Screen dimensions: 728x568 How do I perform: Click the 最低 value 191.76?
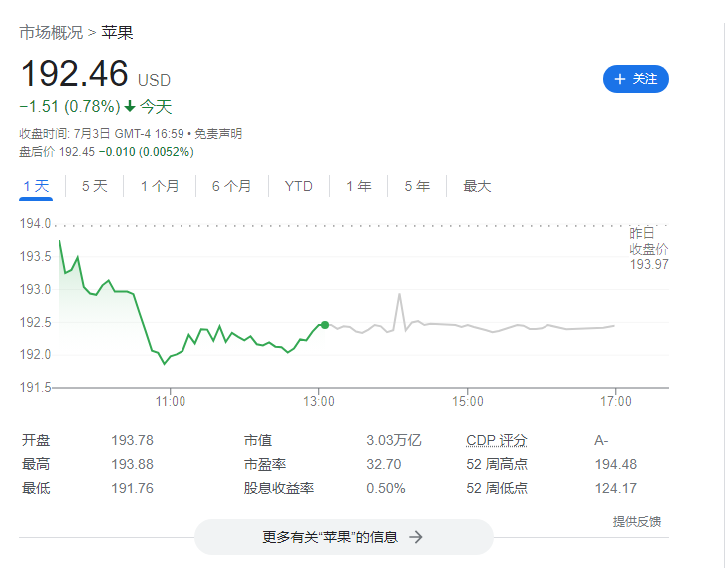point(132,488)
